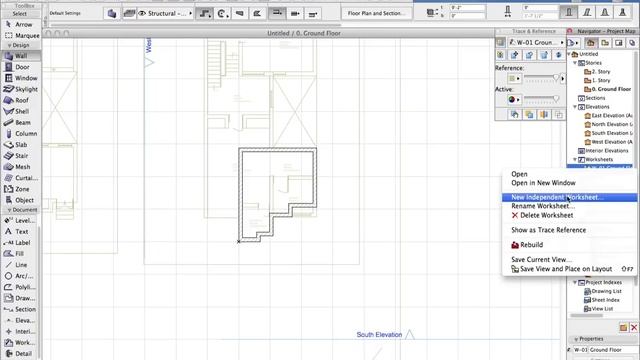Select the Detail tool

(20, 353)
